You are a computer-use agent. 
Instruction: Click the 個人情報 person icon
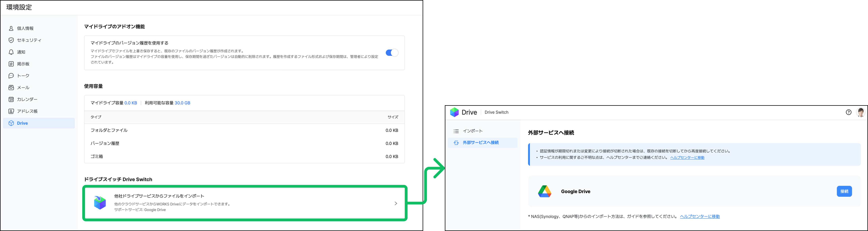pos(11,28)
